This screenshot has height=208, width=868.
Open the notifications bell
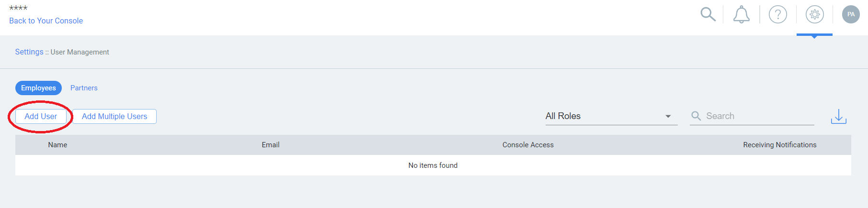[742, 14]
